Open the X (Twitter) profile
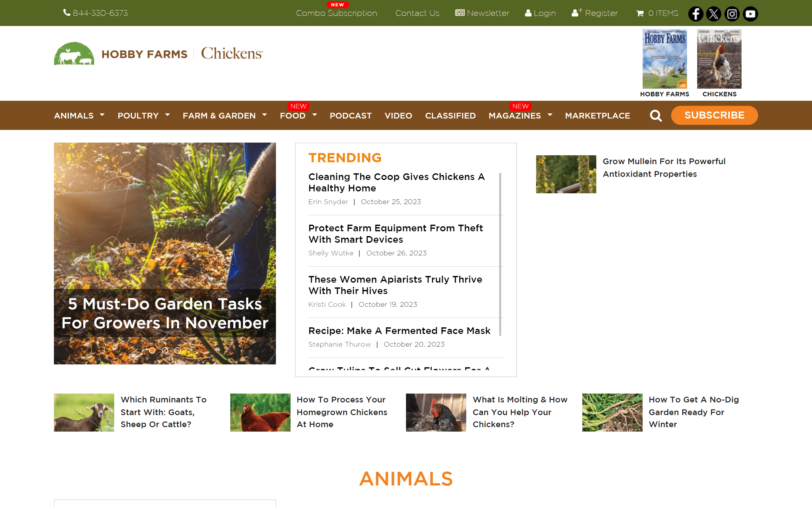Viewport: 812px width, 507px height. pyautogui.click(x=714, y=14)
